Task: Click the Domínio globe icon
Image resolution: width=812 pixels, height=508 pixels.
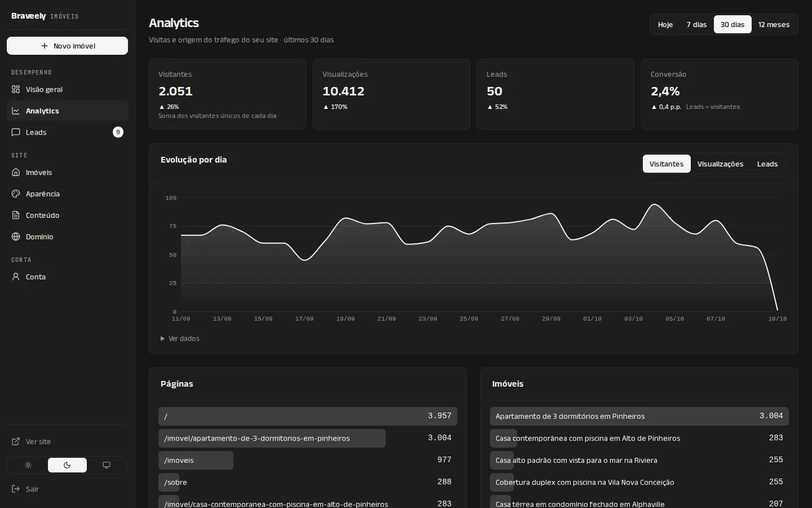Action: [x=16, y=237]
